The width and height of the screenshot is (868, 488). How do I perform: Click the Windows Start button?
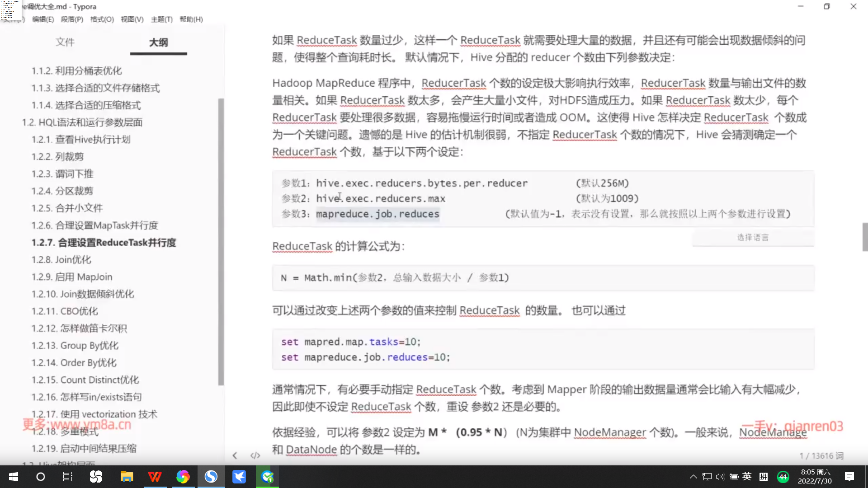click(x=14, y=477)
